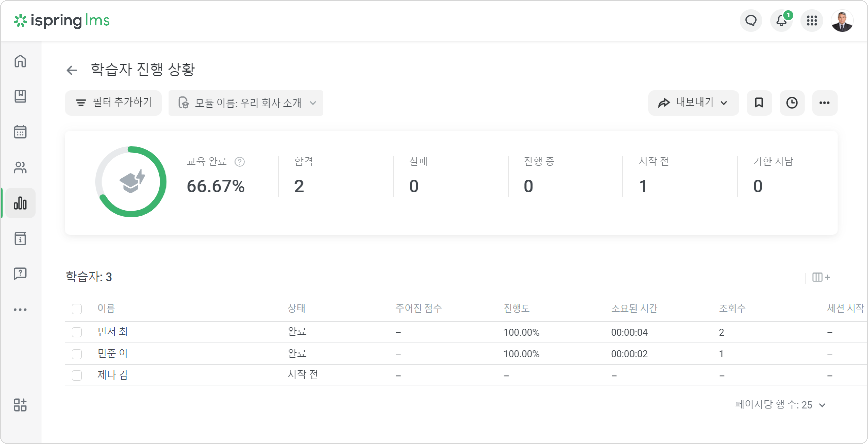This screenshot has width=868, height=444.
Task: Change 페이지당 행 수 rows per page
Action: (780, 405)
